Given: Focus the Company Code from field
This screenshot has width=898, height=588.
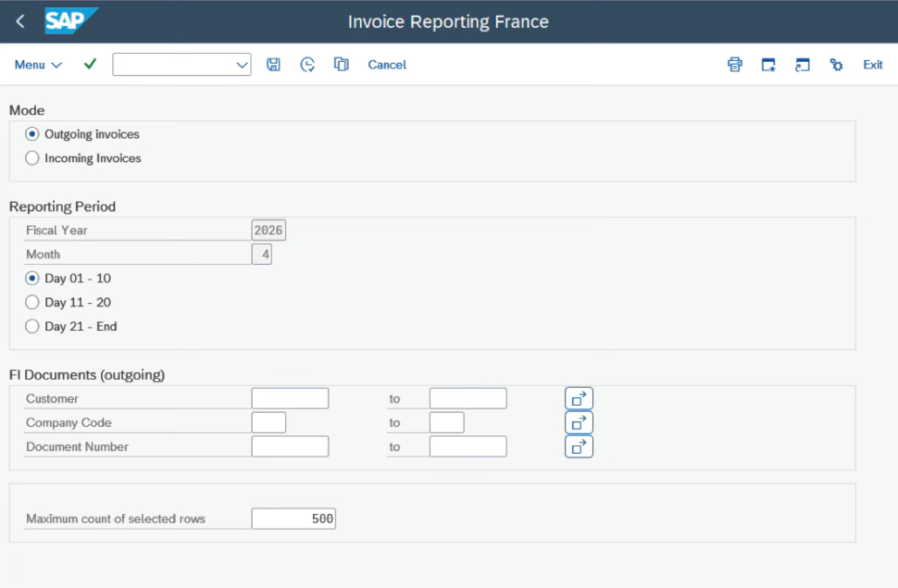Looking at the screenshot, I should coord(269,422).
